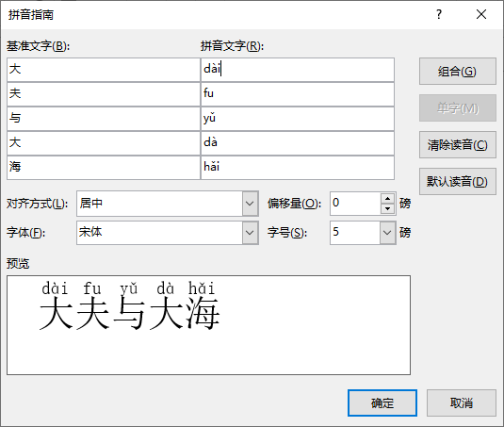
Task: Click the preview area showing 大夫与大海
Action: coord(208,325)
